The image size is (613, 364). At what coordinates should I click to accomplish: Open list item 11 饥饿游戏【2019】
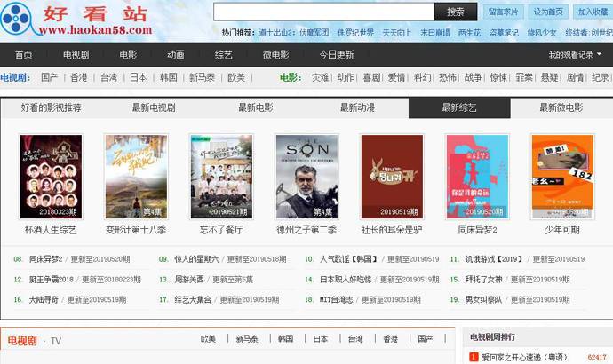(x=495, y=259)
